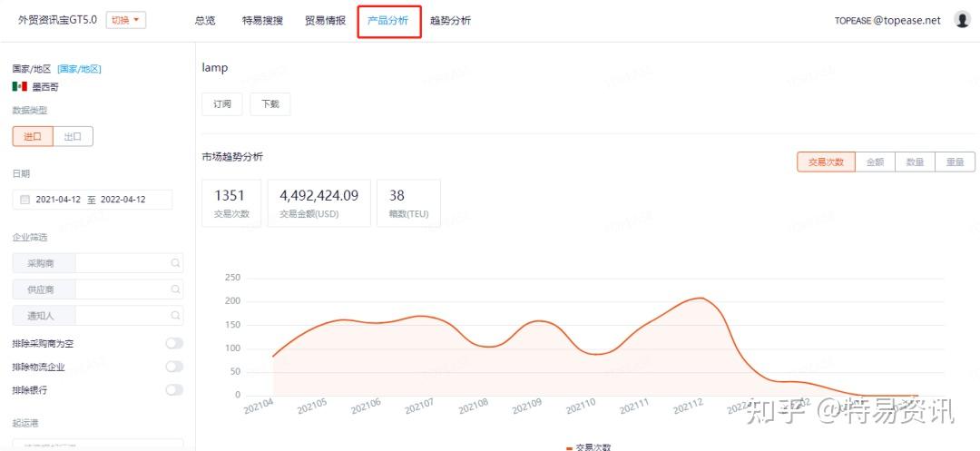The image size is (980, 451).
Task: Click search icon in 通知人 field
Action: [x=176, y=316]
